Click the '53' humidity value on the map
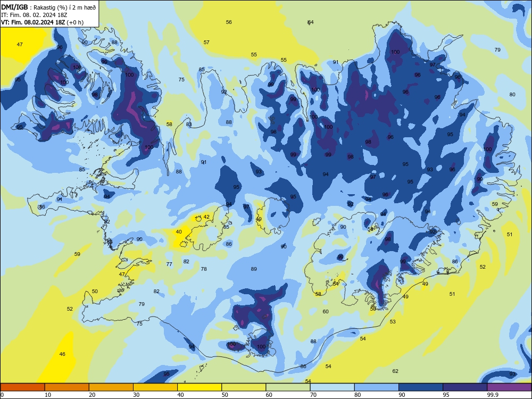Image resolution: width=532 pixels, height=399 pixels. tap(393, 321)
